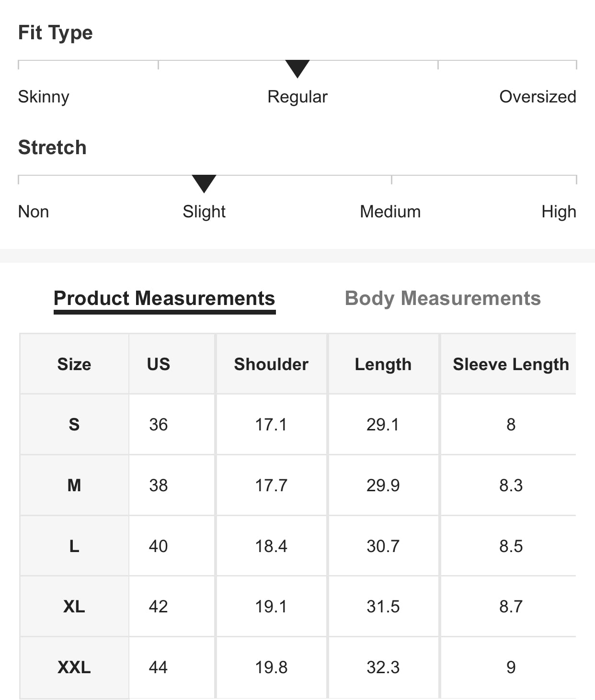Viewport: 595px width, 700px height.
Task: Click the High stretch label
Action: pyautogui.click(x=559, y=212)
